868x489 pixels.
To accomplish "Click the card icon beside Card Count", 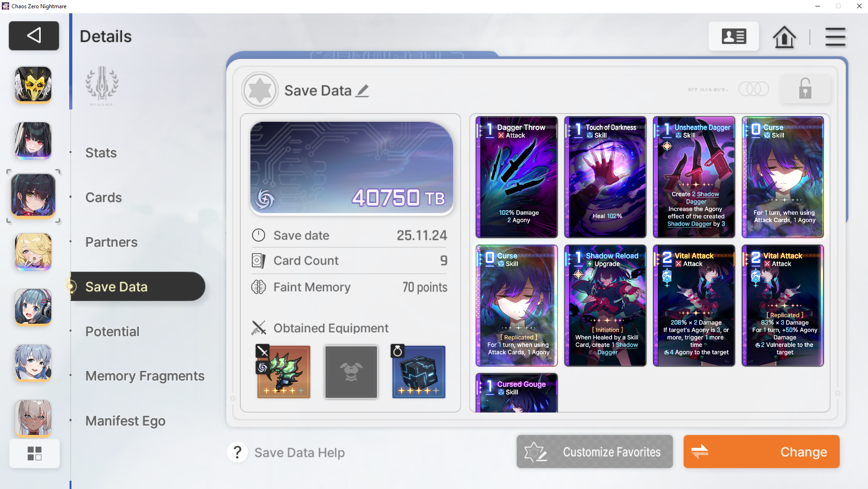I will [x=259, y=261].
